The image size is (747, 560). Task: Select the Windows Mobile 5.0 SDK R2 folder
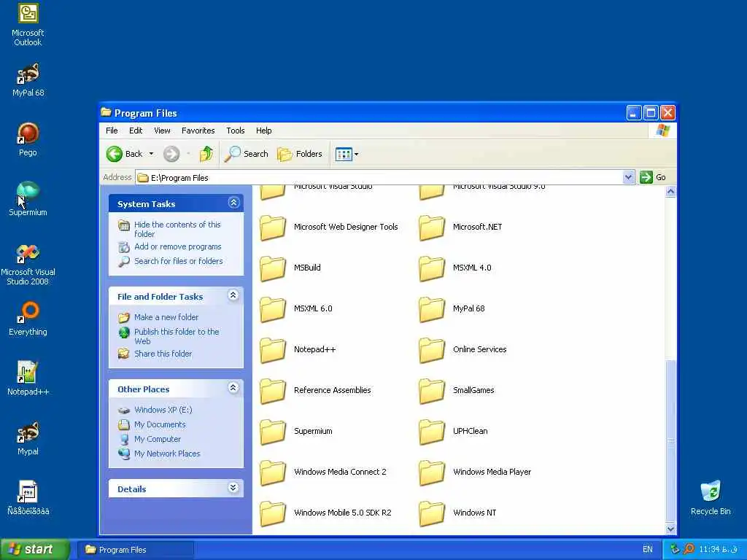pyautogui.click(x=325, y=513)
